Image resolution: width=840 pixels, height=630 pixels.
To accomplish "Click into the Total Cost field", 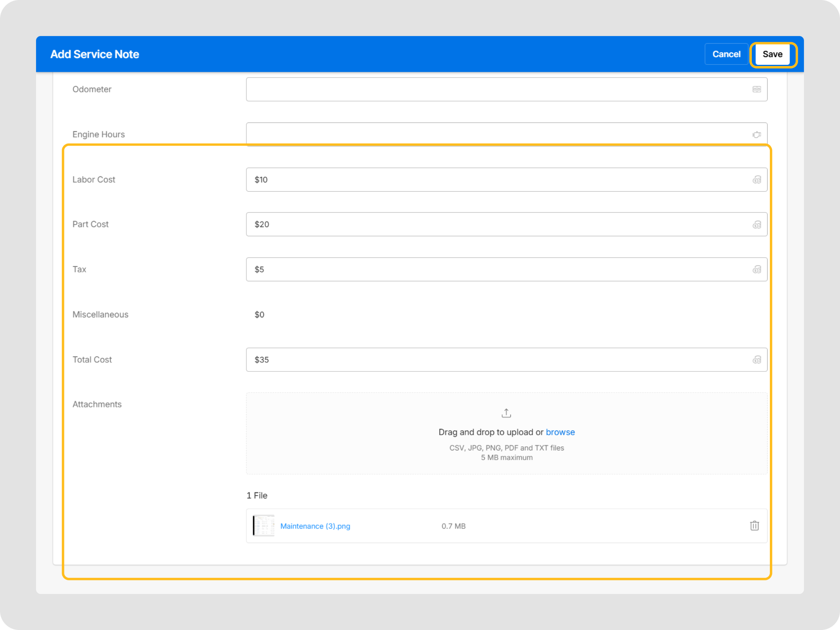I will (492, 360).
